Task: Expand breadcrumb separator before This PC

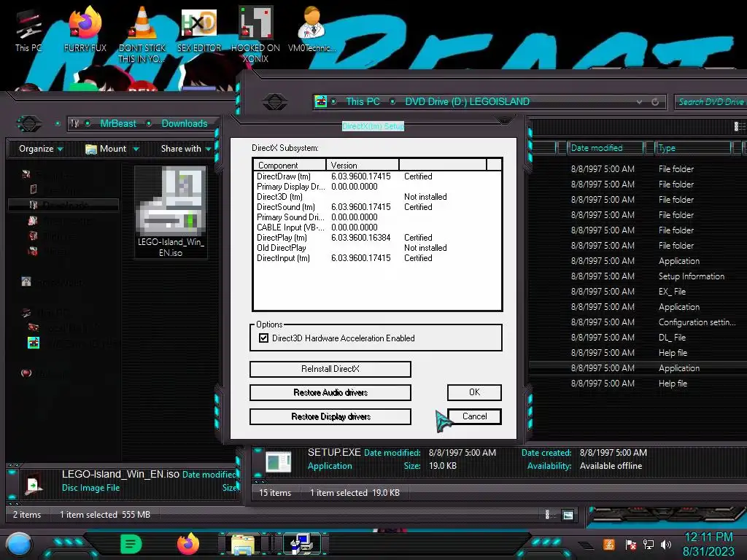Action: pyautogui.click(x=334, y=101)
